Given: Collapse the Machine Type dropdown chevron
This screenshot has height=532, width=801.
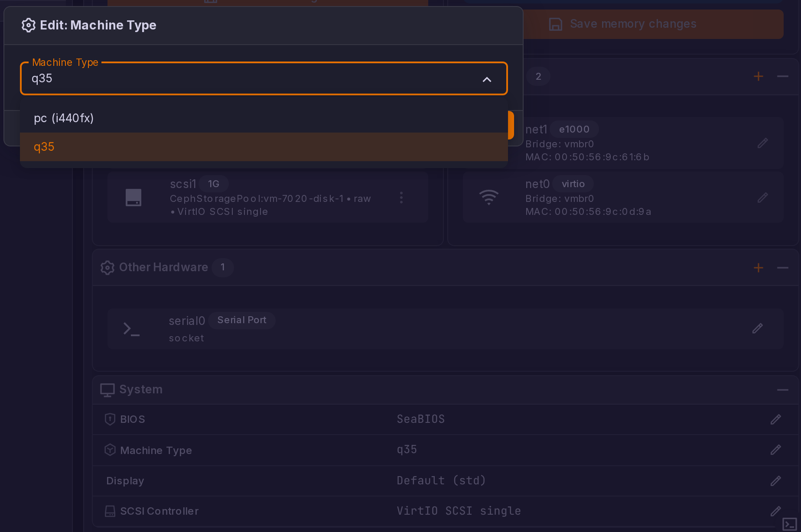Looking at the screenshot, I should pos(487,79).
